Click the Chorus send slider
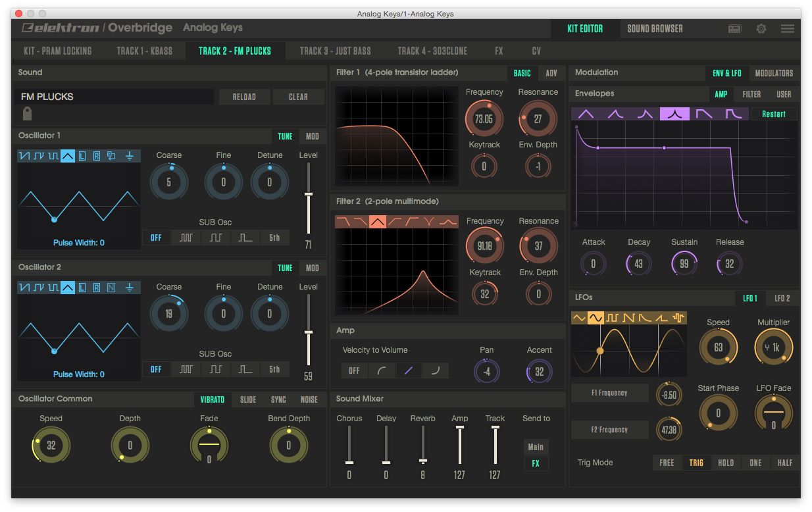Screen dimensions: 812x512 point(349,446)
